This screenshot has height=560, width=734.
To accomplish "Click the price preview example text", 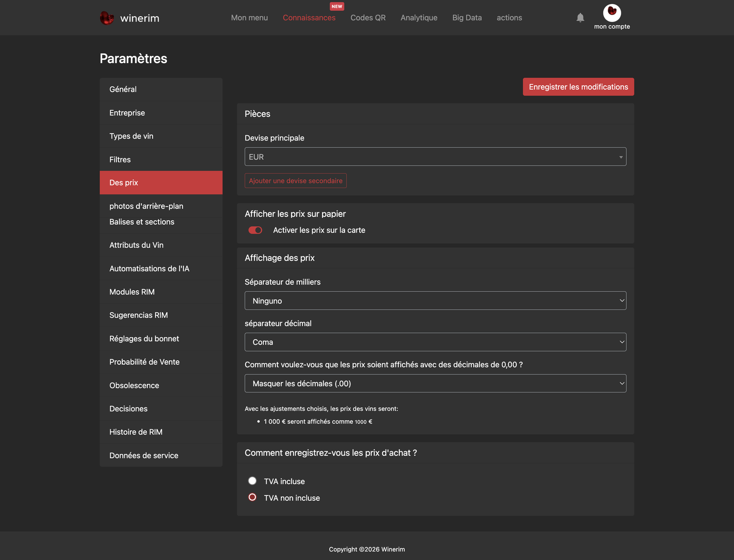I will (x=318, y=421).
